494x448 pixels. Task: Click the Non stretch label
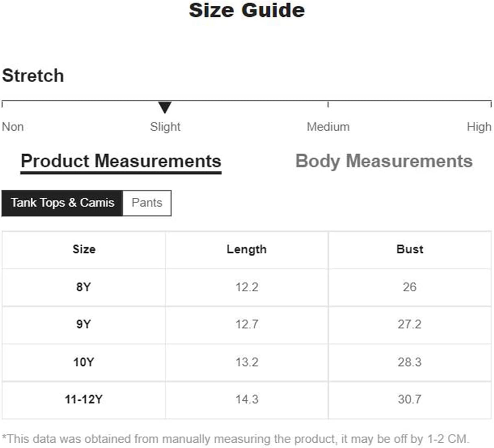tap(13, 127)
